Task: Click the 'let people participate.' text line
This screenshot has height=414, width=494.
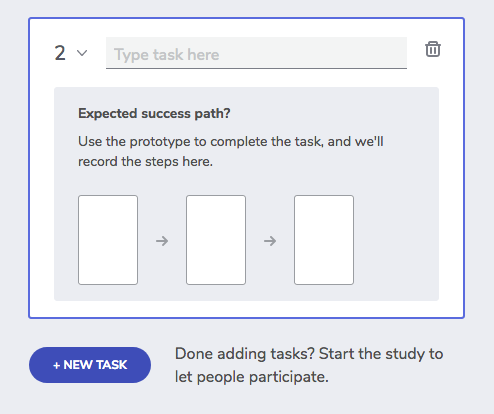Action: coord(252,377)
